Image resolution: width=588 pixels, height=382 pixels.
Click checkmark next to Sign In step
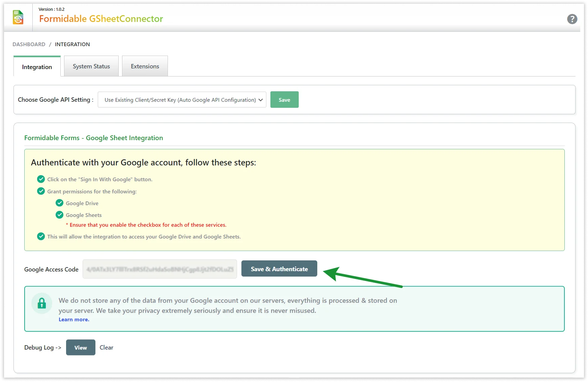[x=41, y=179]
